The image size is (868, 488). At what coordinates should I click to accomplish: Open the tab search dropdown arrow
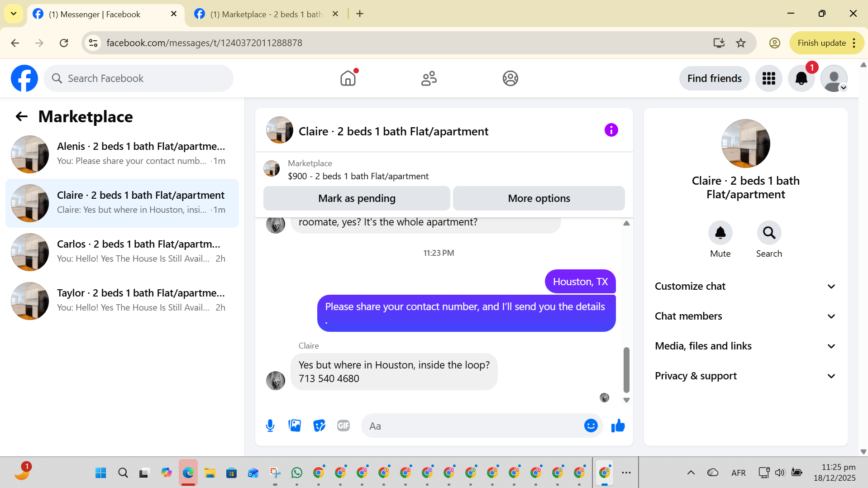coord(14,14)
